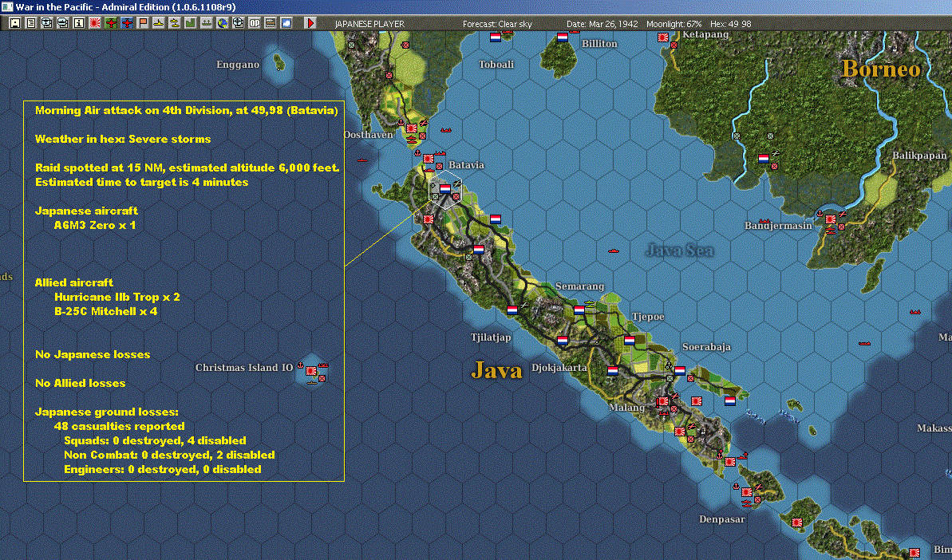
Task: Open the document list toolbar icon
Action: (31, 23)
